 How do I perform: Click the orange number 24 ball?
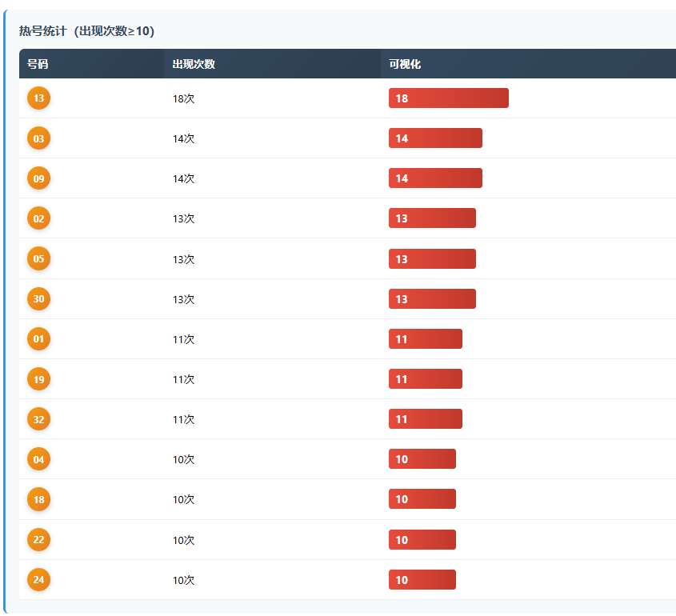point(38,580)
